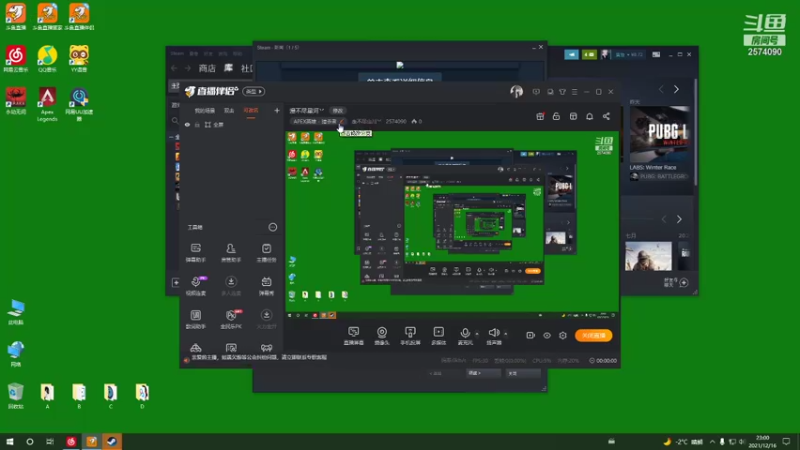
Task: Open room title dropdown in streaming app
Action: pos(307,110)
